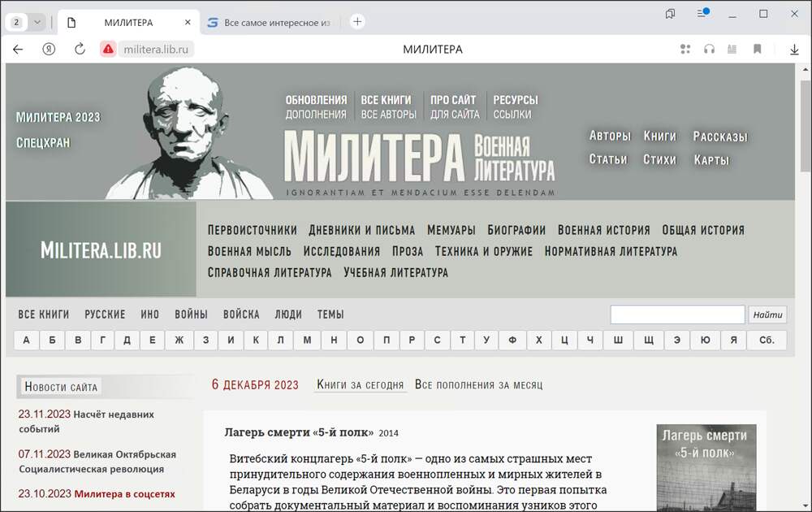Open 'Все пополнения за месяц' link
Screen dimensions: 812x512
[x=478, y=384]
